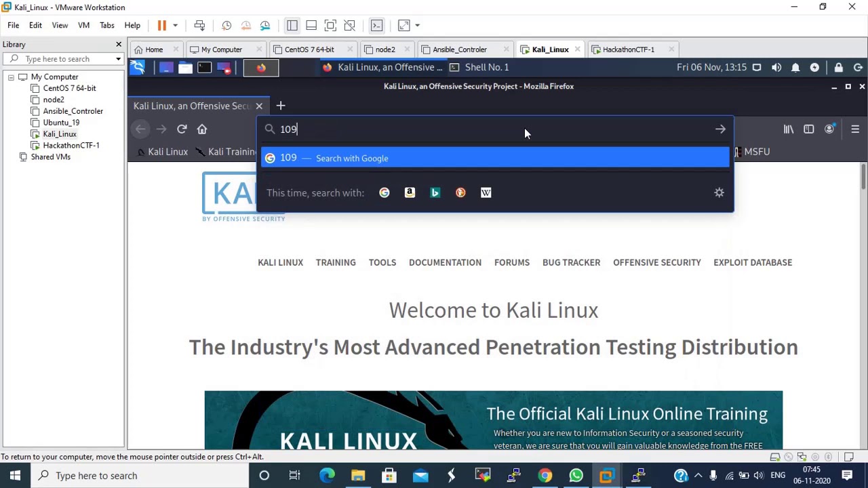Open the Kali applications menu dragon icon

[138, 67]
